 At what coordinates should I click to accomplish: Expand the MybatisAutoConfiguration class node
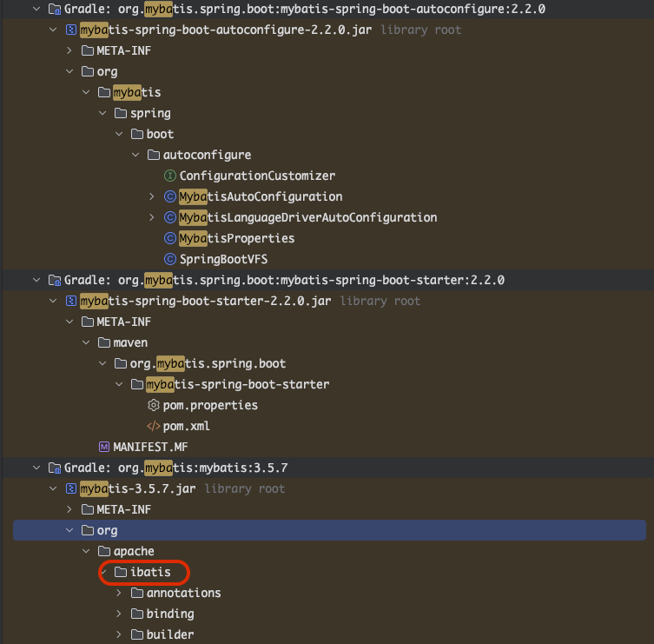click(152, 196)
